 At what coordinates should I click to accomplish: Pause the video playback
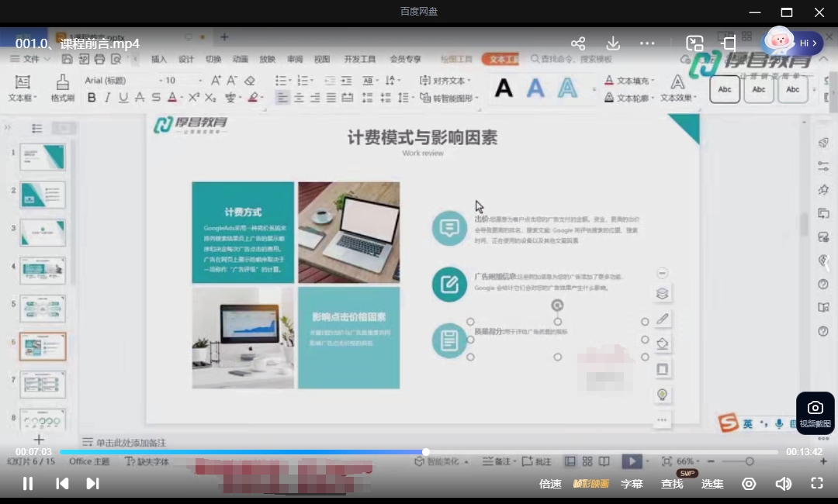pyautogui.click(x=28, y=484)
